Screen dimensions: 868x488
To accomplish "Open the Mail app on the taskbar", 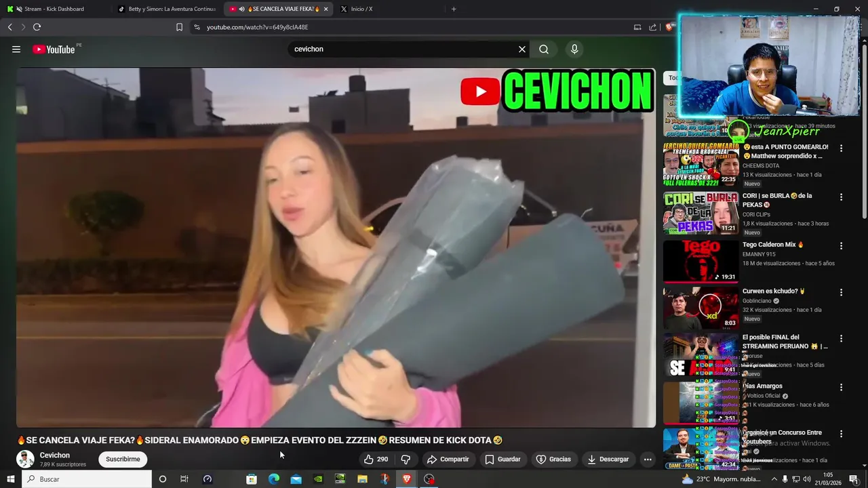I will click(x=296, y=479).
